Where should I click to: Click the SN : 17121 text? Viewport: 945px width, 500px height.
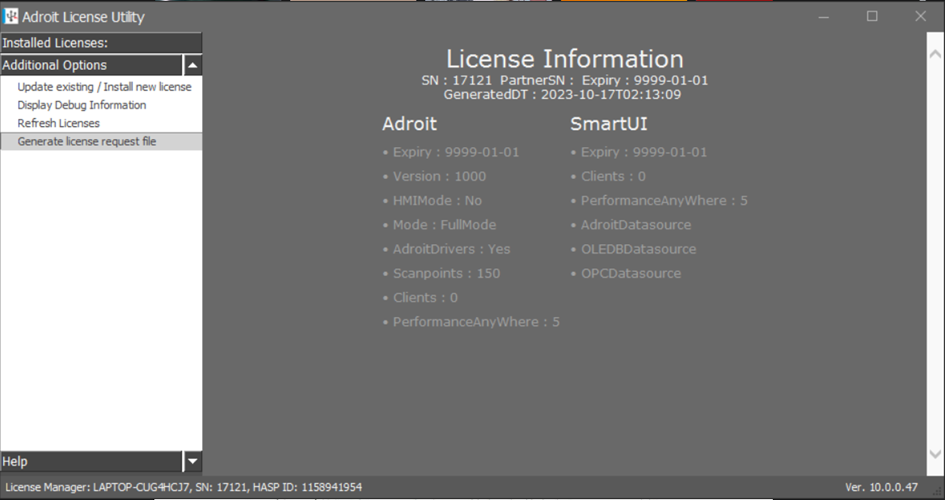[x=456, y=80]
